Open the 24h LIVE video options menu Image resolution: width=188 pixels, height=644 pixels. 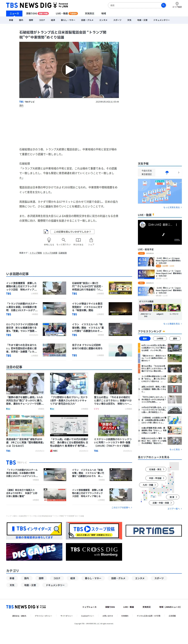tap(177, 225)
